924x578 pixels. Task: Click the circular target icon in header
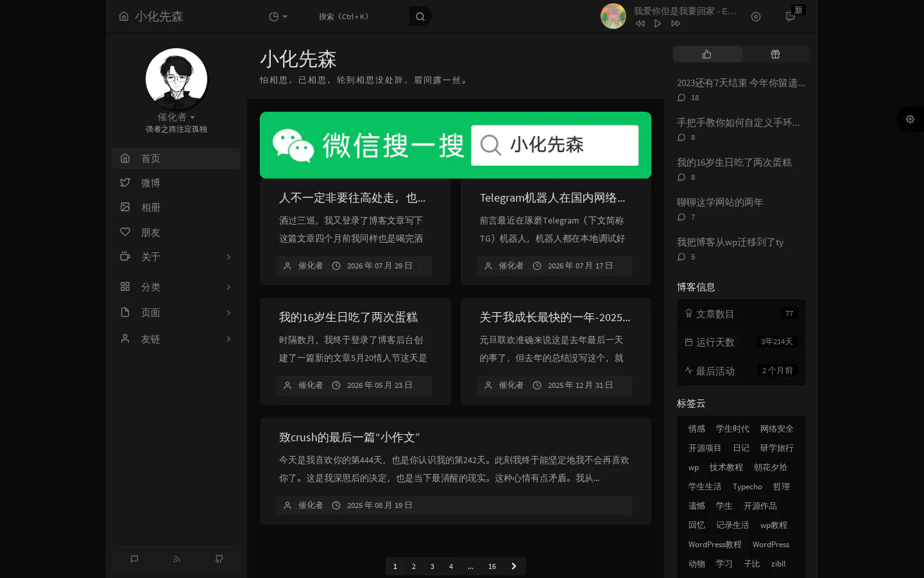tap(756, 17)
